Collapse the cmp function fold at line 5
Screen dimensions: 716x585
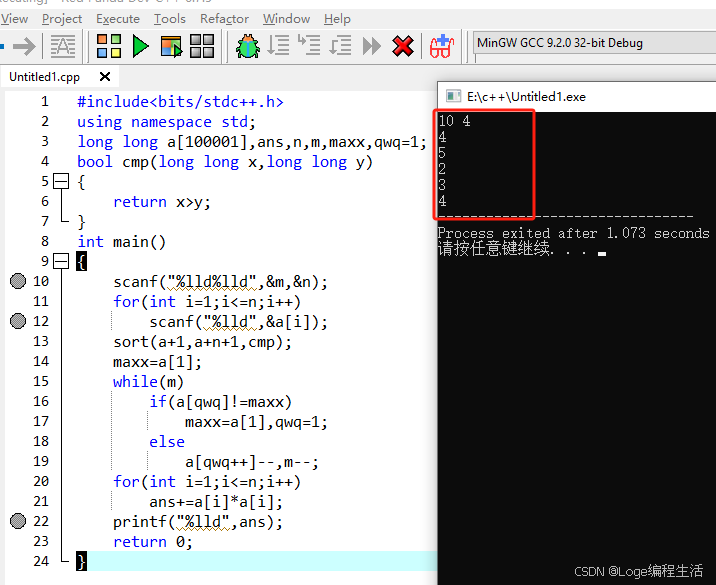[61, 181]
